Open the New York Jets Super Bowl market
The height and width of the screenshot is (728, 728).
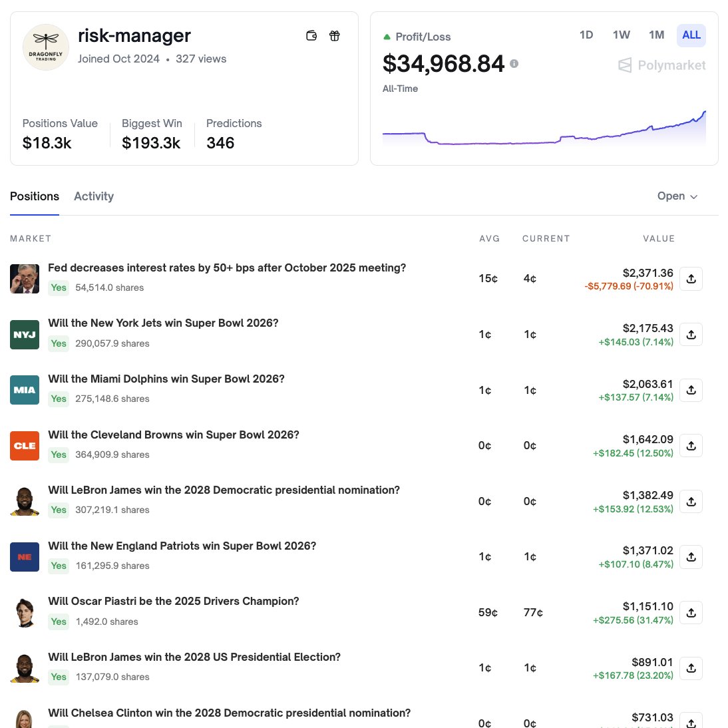tap(164, 323)
